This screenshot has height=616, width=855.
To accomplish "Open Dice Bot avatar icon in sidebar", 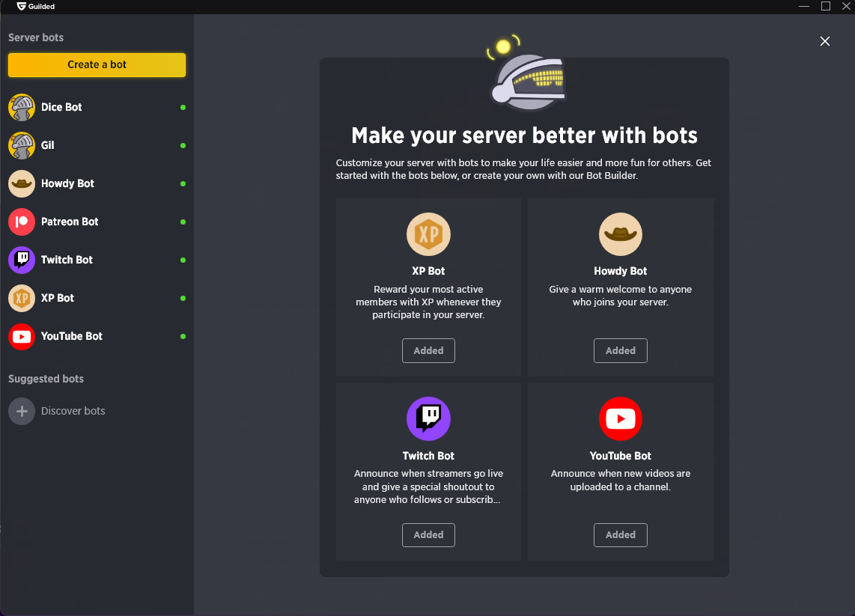I will tap(22, 107).
